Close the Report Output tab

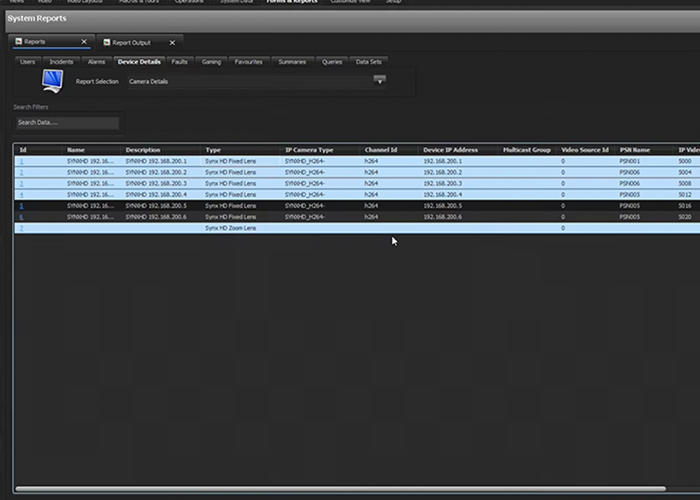click(x=172, y=42)
